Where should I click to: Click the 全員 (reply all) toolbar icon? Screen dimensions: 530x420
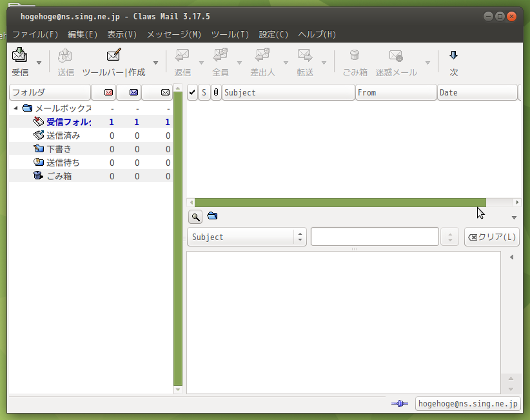pyautogui.click(x=221, y=55)
